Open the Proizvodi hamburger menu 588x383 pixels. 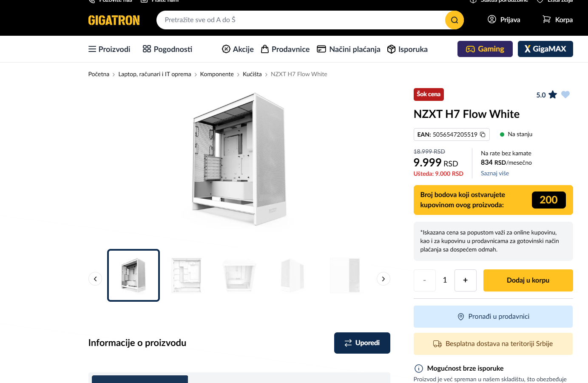pos(109,49)
